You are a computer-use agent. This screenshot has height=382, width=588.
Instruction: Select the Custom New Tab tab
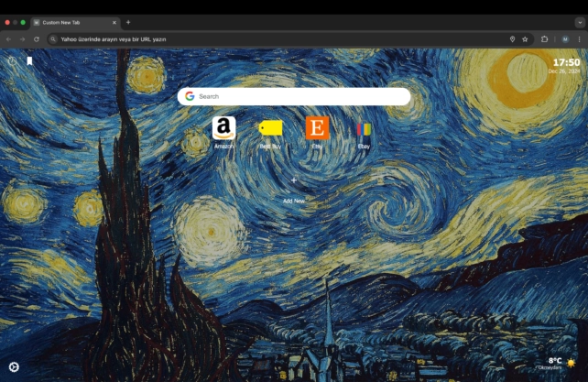[75, 23]
